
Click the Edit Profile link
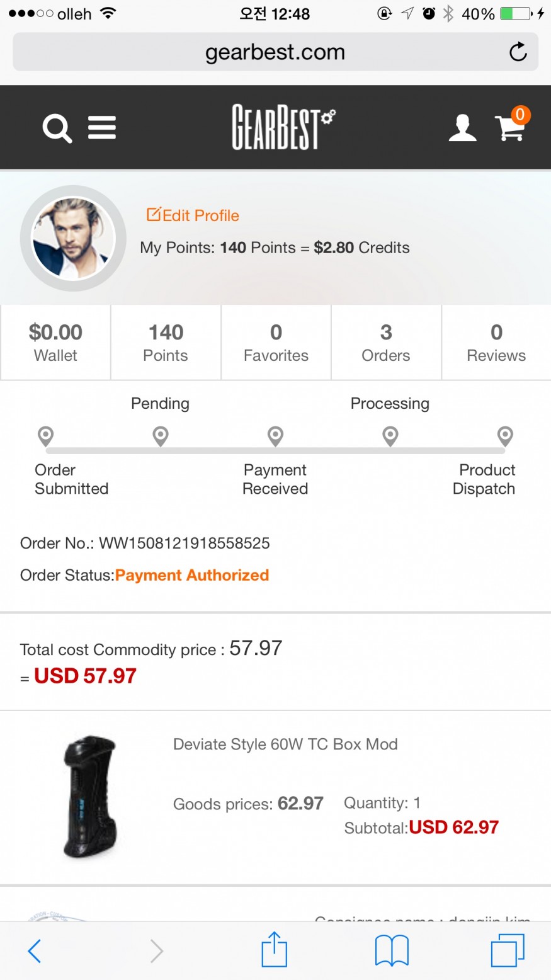(193, 215)
